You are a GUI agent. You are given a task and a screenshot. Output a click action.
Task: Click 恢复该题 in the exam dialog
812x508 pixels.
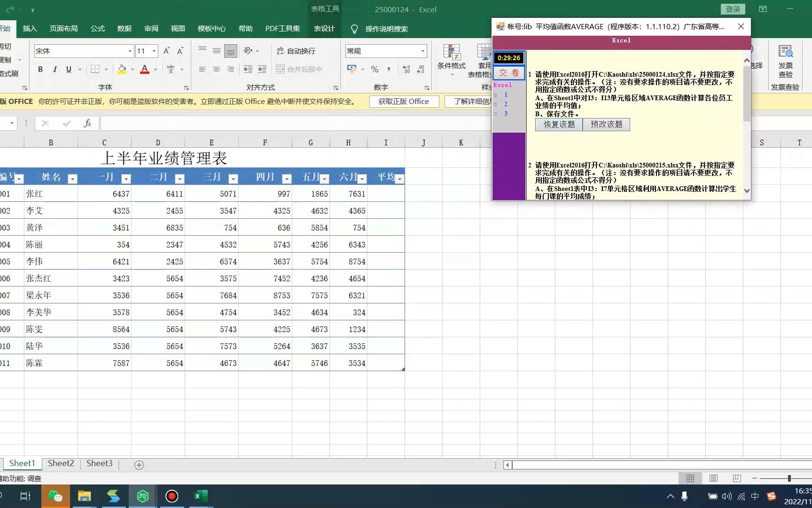[558, 124]
